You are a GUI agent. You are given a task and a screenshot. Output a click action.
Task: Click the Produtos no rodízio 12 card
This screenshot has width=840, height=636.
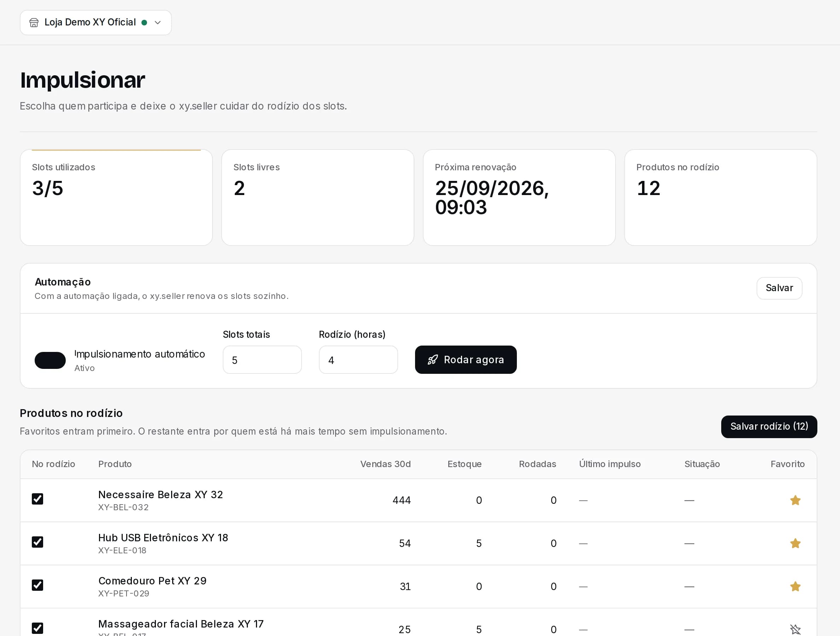tap(721, 197)
